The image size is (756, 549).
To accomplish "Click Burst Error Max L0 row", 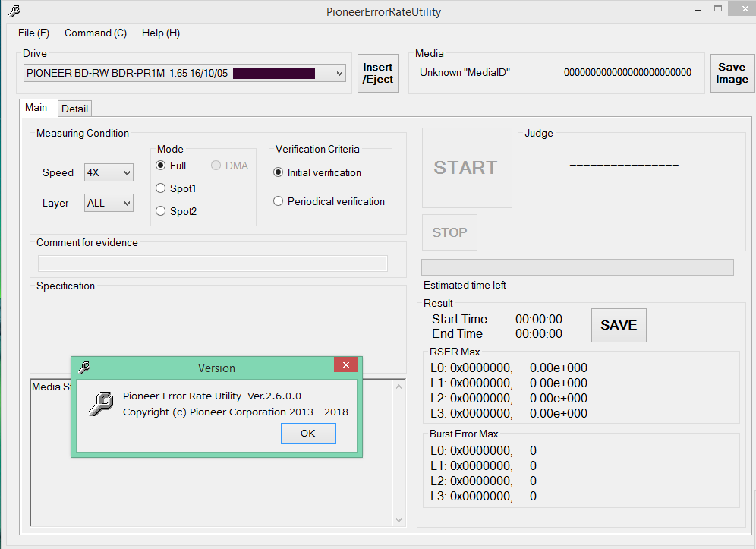I will tap(483, 450).
